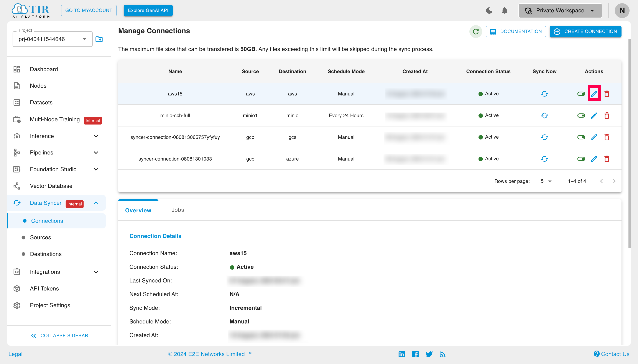Open the Nodes page
The image size is (638, 364).
click(38, 86)
